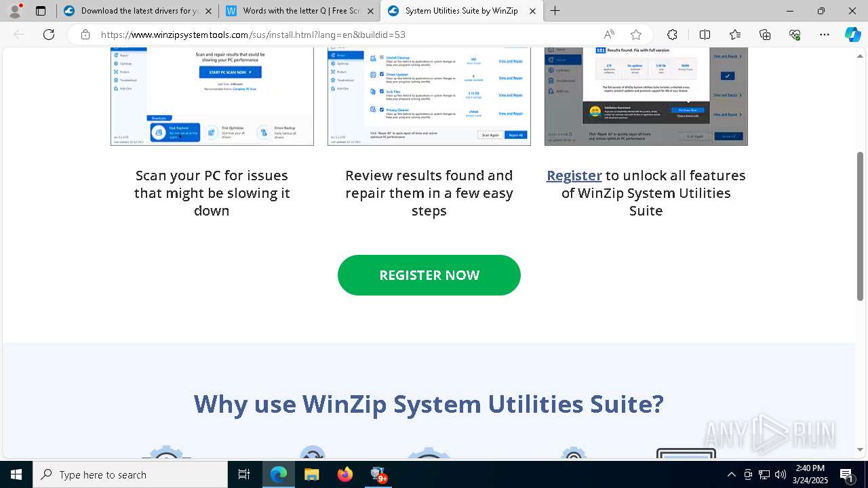Screen dimensions: 868x488
Task: Open the volume speaker tray icon
Action: tap(781, 474)
